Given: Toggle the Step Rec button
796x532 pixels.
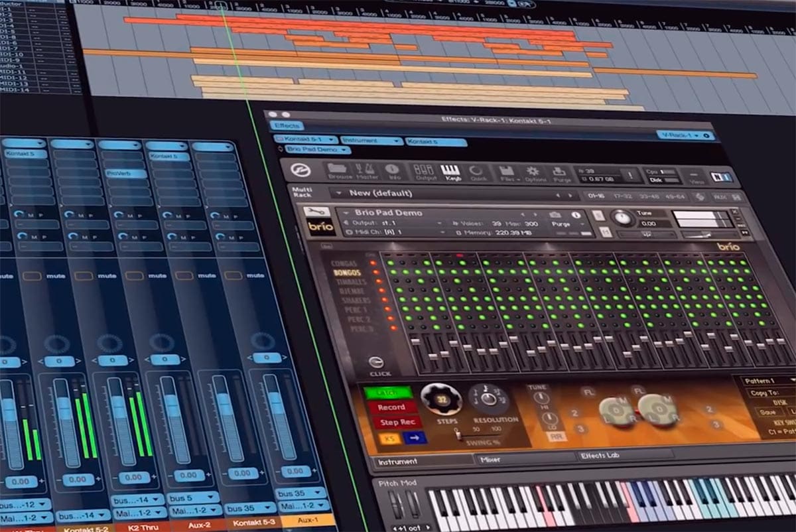Looking at the screenshot, I should (397, 423).
